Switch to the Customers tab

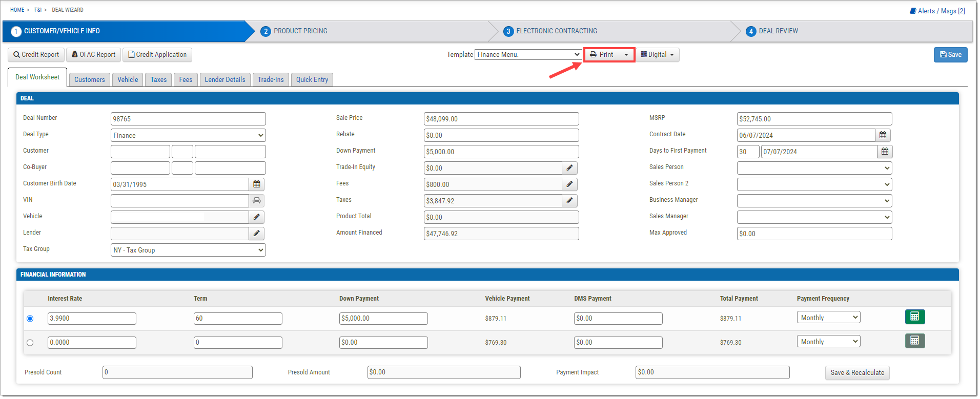[90, 80]
